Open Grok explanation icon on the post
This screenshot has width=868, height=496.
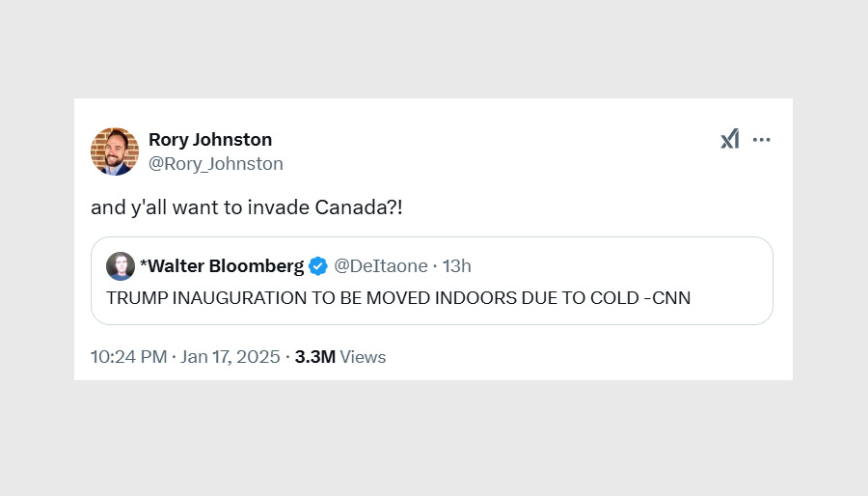pos(730,140)
